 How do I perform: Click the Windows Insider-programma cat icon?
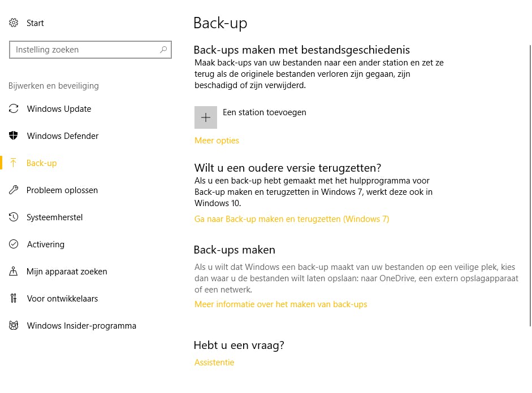point(14,326)
